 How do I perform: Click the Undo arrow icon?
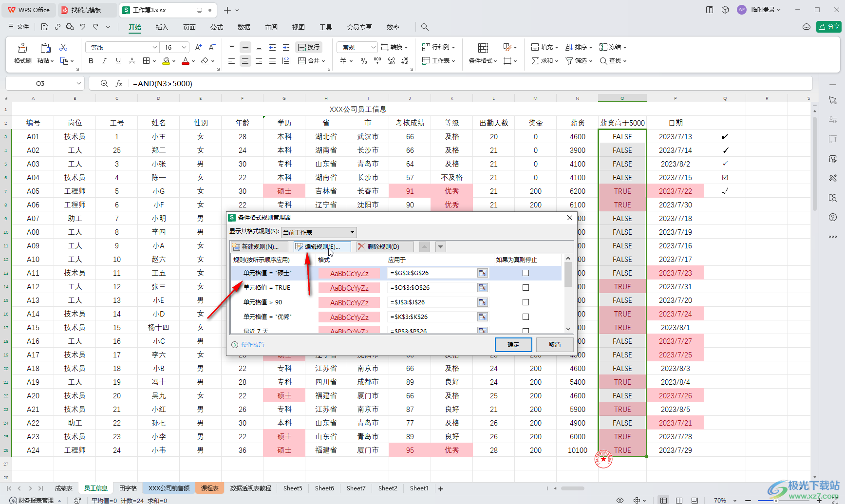(83, 27)
